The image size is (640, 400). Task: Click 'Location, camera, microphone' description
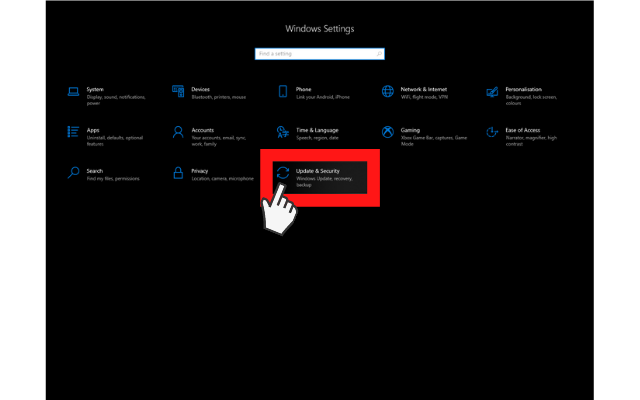[222, 179]
